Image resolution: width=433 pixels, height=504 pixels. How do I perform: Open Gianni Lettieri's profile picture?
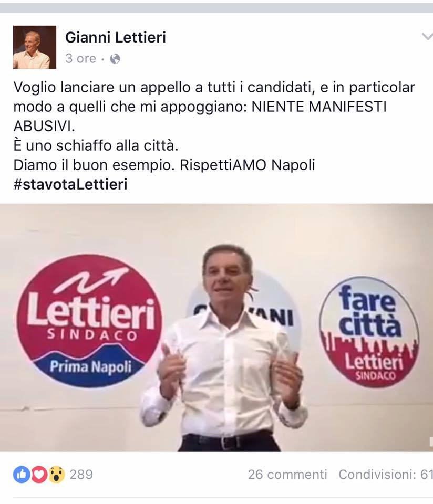35,47
